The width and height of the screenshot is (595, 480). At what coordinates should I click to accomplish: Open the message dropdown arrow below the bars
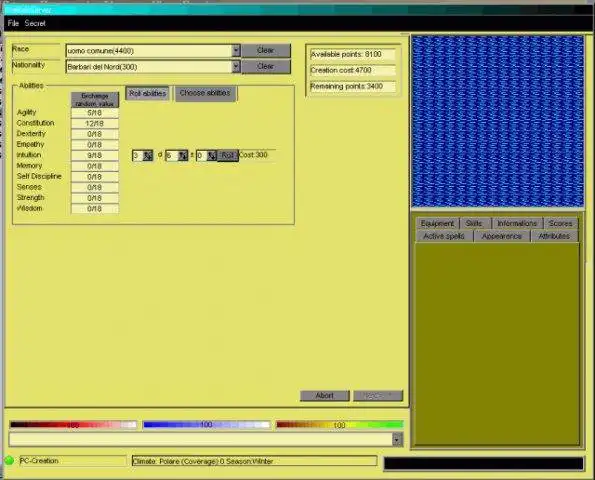[x=397, y=439]
